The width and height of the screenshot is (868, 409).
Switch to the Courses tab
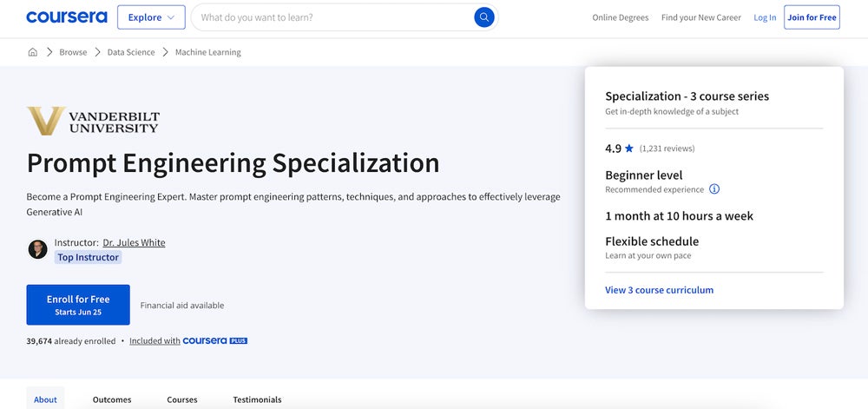182,399
